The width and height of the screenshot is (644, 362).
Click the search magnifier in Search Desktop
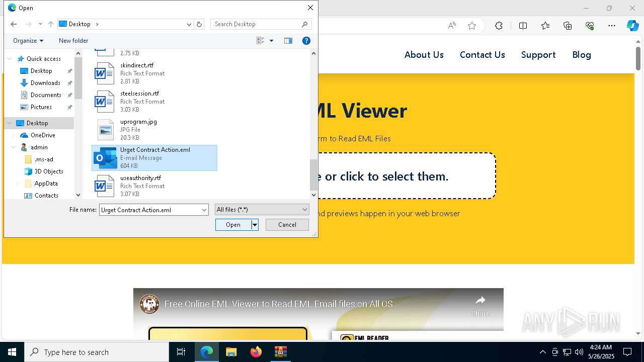click(x=304, y=24)
